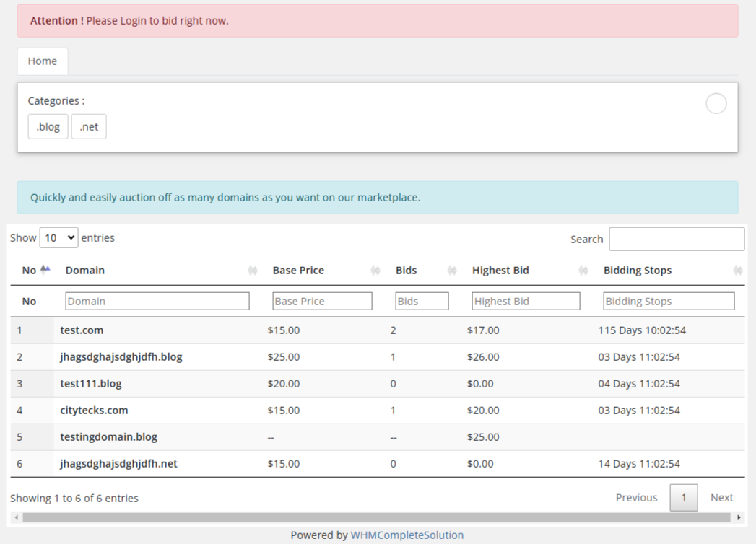Open jhagsdghajsdghjdfh.net domain entry
756x544 pixels.
click(118, 463)
